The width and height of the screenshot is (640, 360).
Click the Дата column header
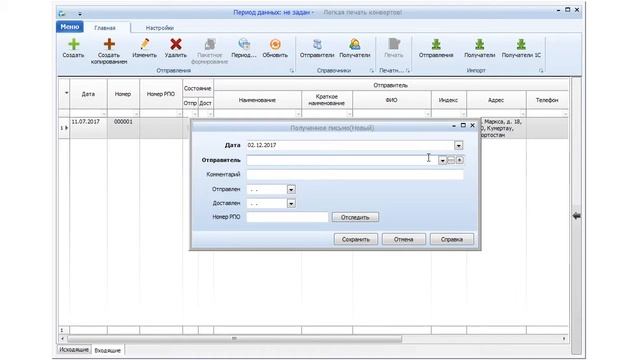coord(88,94)
